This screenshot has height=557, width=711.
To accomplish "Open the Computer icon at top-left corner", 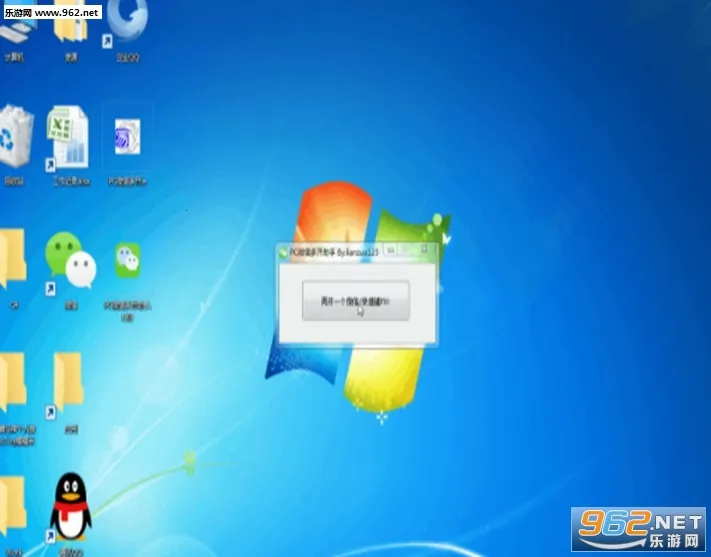I will tap(14, 25).
